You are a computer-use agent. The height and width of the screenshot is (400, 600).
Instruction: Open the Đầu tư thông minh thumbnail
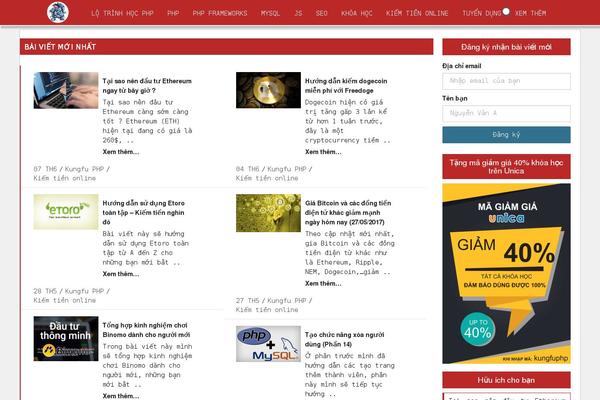[x=66, y=338]
